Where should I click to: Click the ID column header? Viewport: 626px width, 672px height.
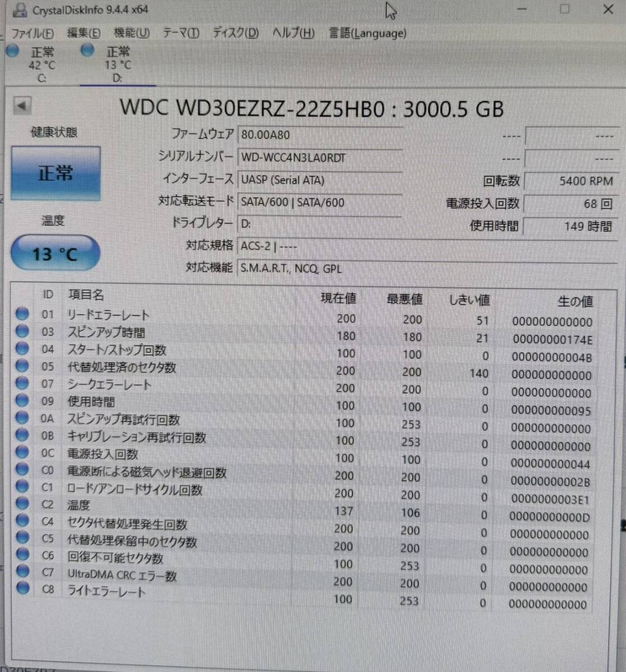pos(48,295)
